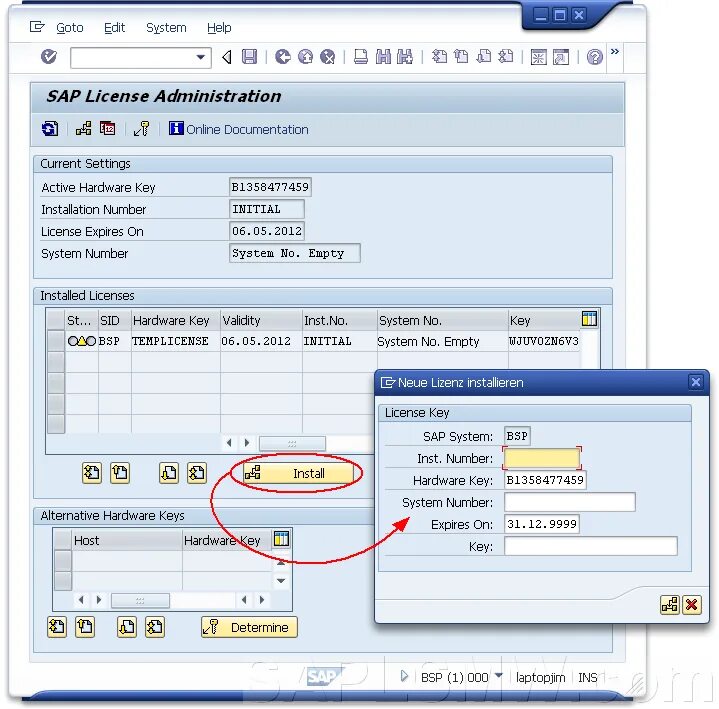Click the red X cancel button in the dialog

tap(691, 605)
